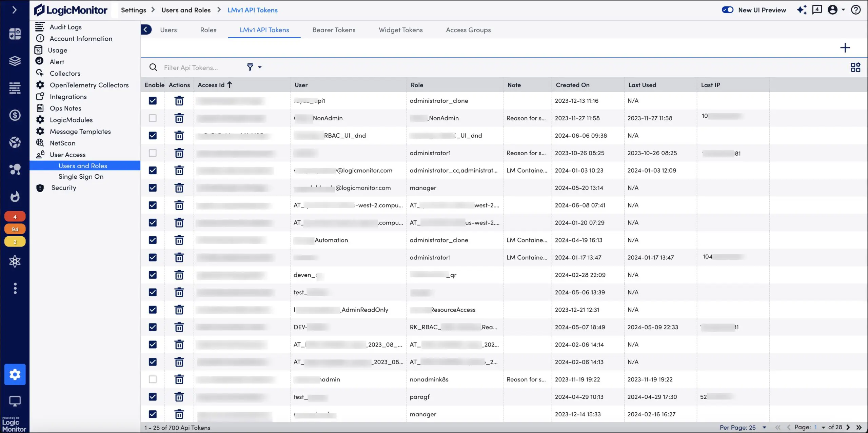Click the LogicMonitor logo

[71, 10]
